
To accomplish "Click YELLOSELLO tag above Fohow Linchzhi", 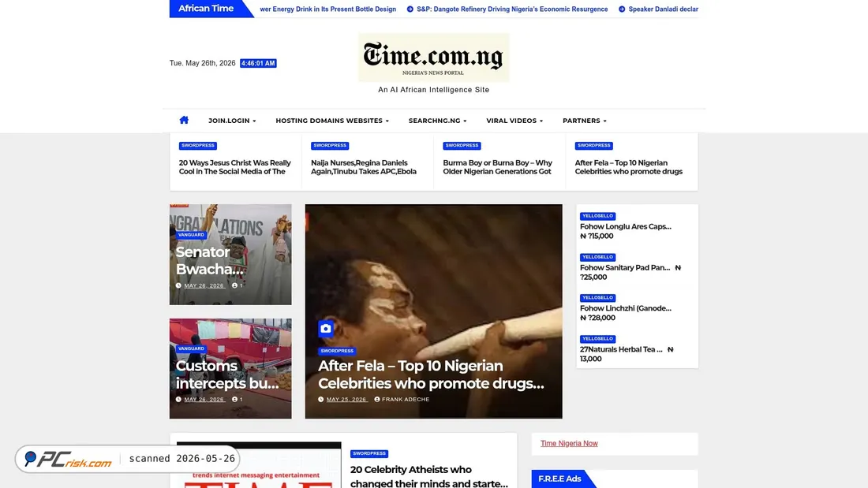I will 597,298.
